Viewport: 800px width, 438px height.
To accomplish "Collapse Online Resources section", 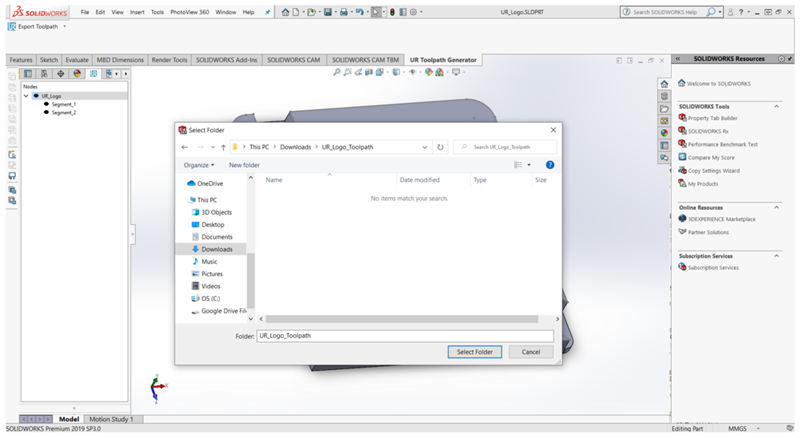I will [777, 207].
